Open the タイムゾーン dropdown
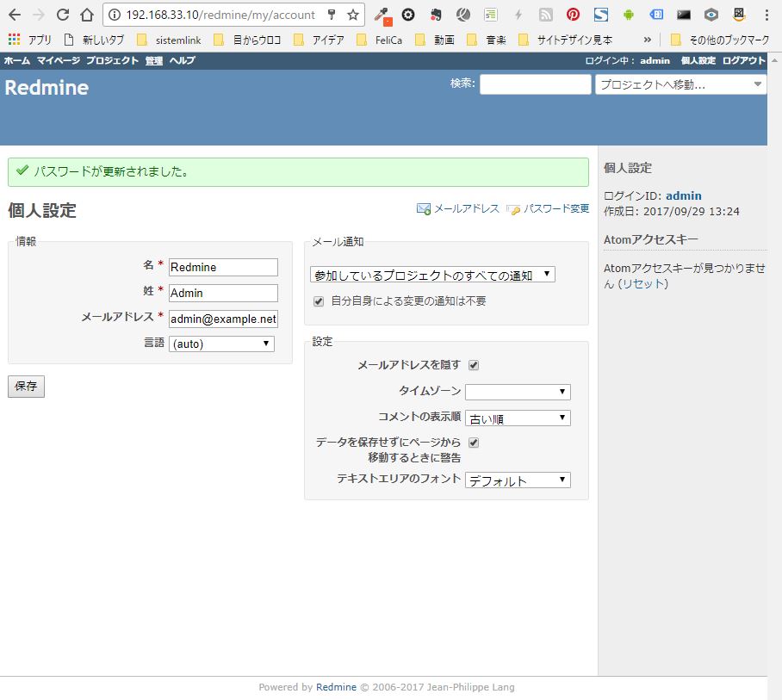This screenshot has width=782, height=700. coord(518,392)
